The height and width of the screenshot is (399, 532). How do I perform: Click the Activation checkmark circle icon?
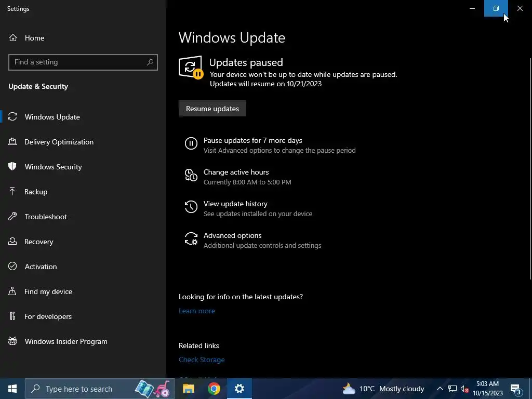[x=12, y=267]
